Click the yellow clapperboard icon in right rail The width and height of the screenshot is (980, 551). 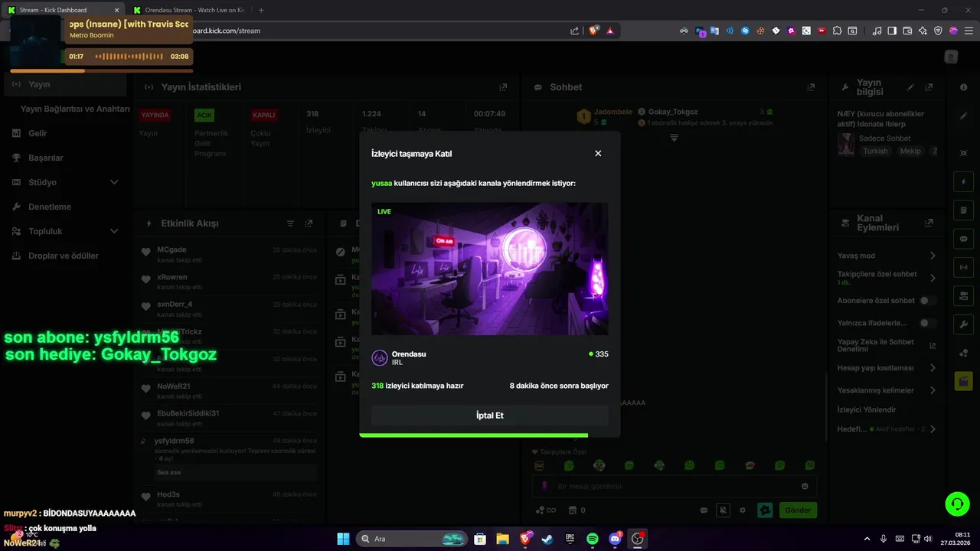click(963, 380)
